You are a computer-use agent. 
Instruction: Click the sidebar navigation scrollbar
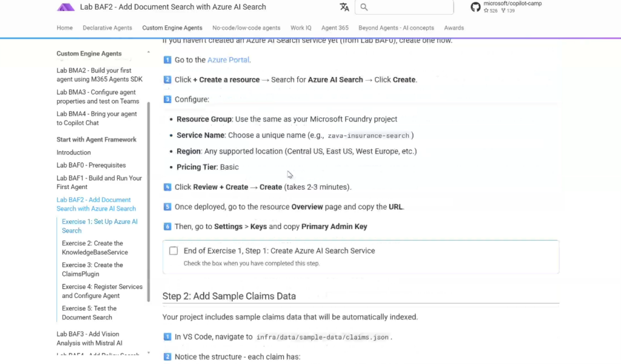(x=149, y=200)
